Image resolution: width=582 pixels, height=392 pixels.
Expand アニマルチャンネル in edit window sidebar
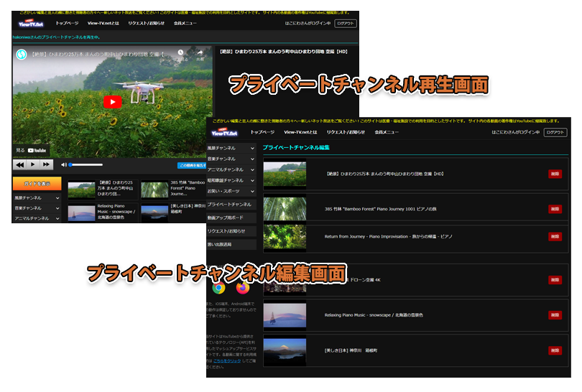[x=231, y=169]
